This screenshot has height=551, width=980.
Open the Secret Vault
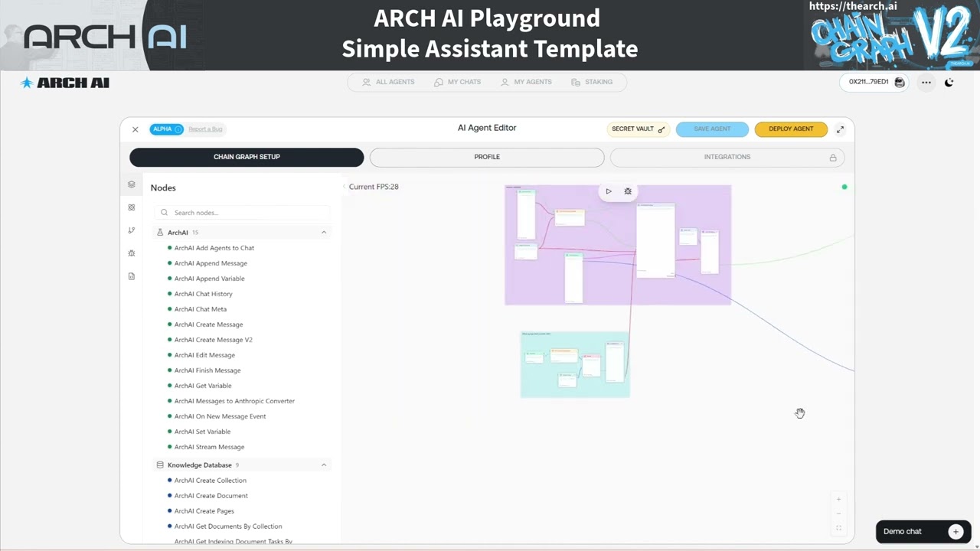click(x=639, y=129)
